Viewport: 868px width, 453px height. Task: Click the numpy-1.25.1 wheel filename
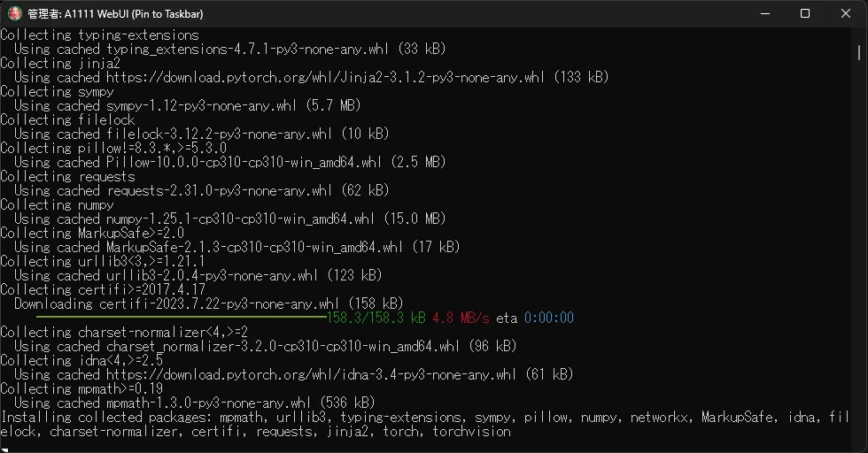pyautogui.click(x=240, y=219)
